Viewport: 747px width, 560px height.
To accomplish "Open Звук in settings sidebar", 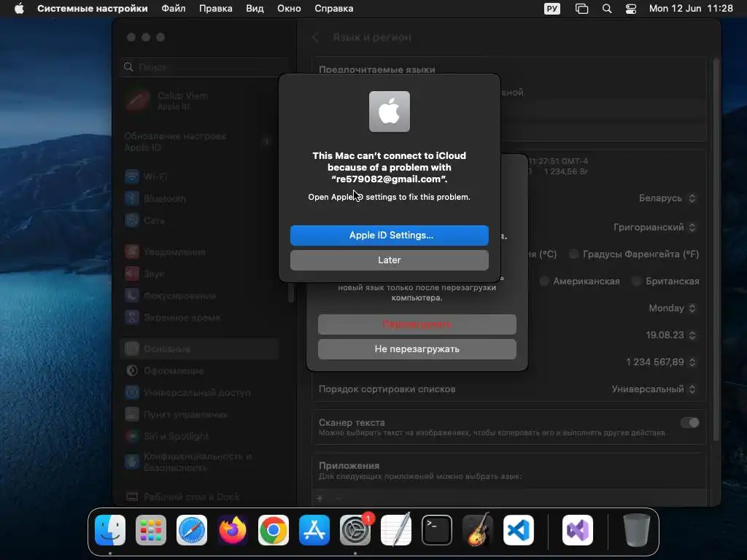I will click(x=200, y=274).
